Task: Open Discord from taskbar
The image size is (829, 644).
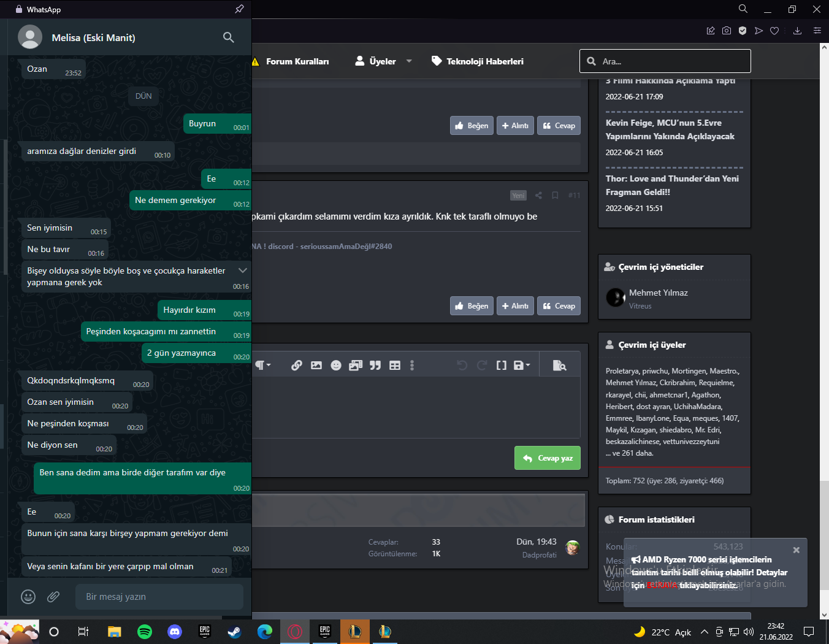Action: pyautogui.click(x=175, y=632)
